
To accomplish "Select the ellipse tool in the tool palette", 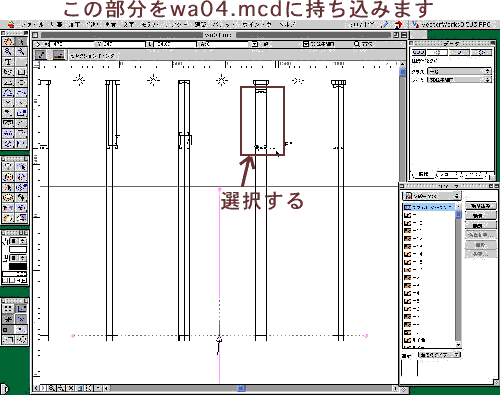I will coord(21,82).
